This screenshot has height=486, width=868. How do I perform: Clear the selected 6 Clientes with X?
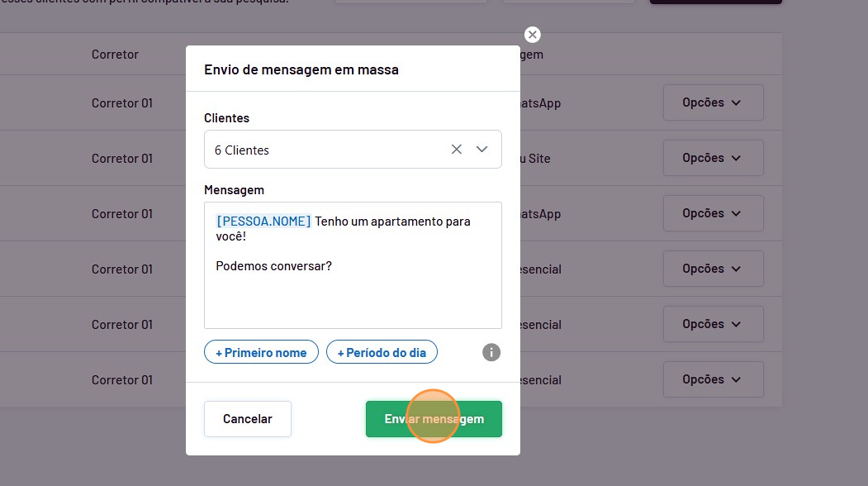pos(456,150)
